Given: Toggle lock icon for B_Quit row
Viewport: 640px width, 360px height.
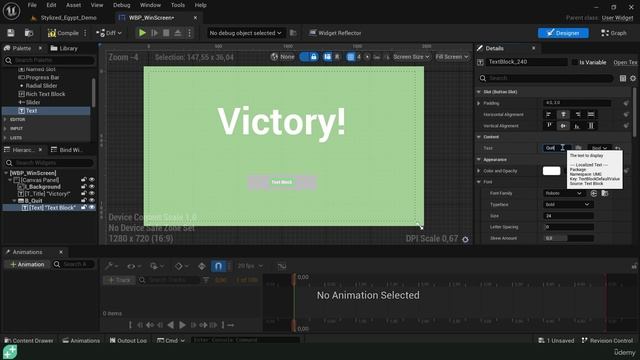Looking at the screenshot, I should 84,200.
